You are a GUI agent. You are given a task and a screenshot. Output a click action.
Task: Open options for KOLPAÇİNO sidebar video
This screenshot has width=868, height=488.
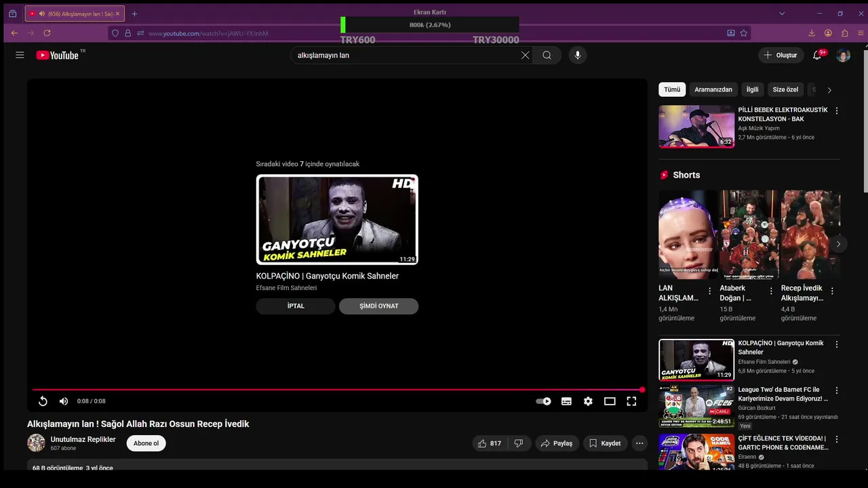pos(836,344)
